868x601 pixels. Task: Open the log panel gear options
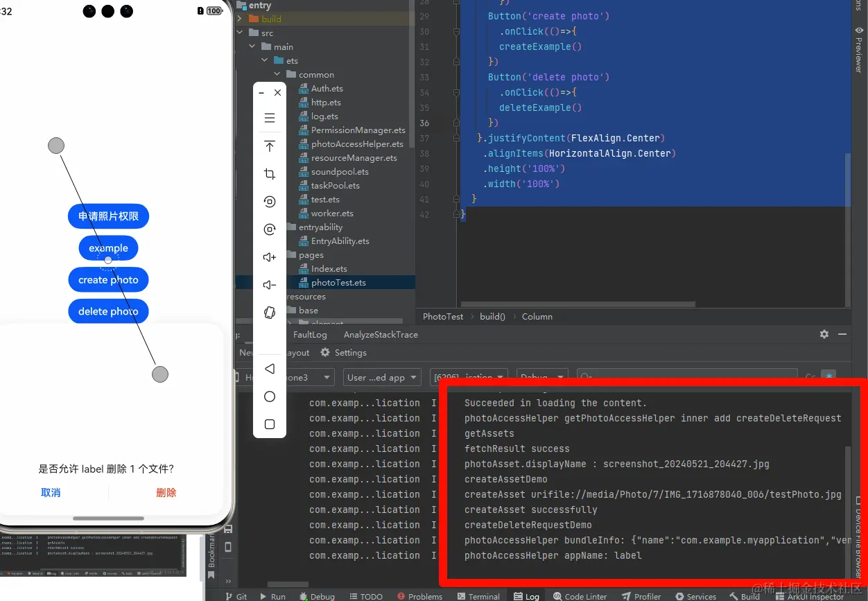(x=824, y=334)
